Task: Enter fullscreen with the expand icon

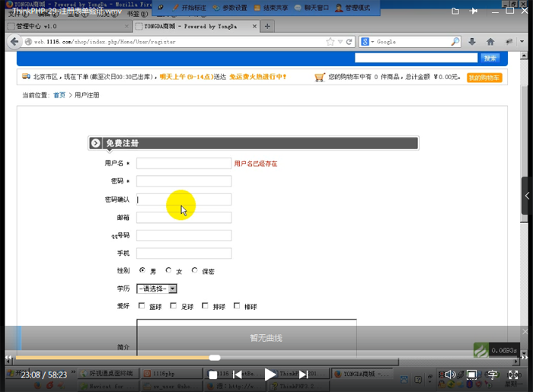Action: pos(513,374)
